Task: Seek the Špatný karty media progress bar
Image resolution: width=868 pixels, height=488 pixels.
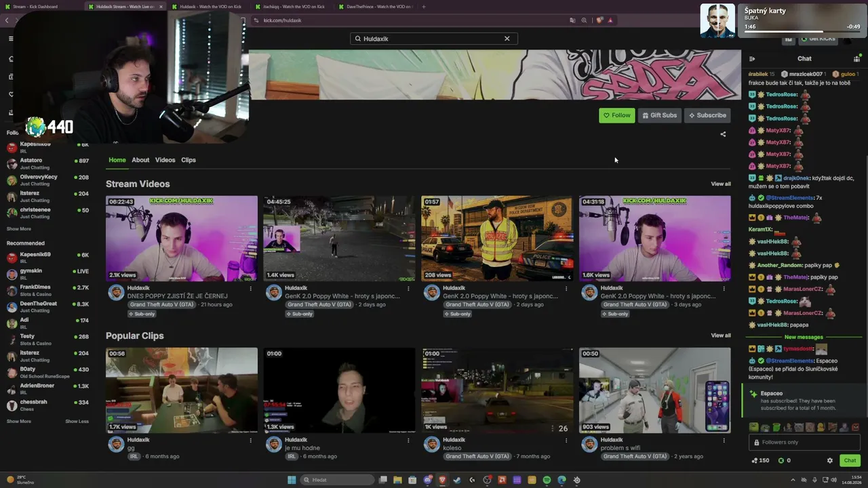Action: point(802,31)
